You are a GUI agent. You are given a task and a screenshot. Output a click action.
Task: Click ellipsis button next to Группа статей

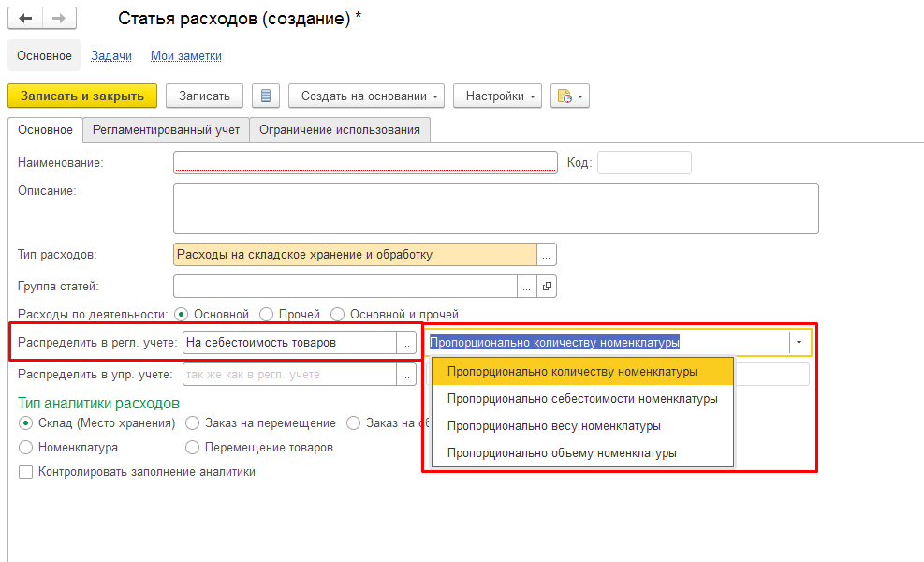click(528, 286)
